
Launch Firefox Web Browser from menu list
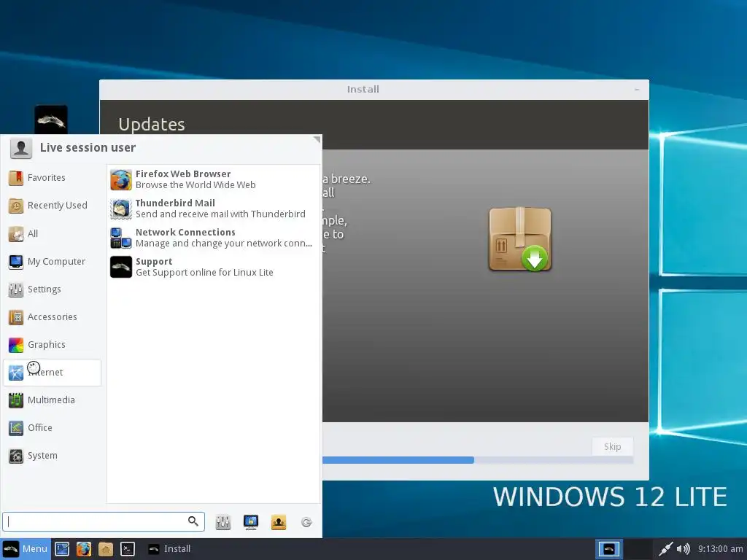[x=214, y=179]
